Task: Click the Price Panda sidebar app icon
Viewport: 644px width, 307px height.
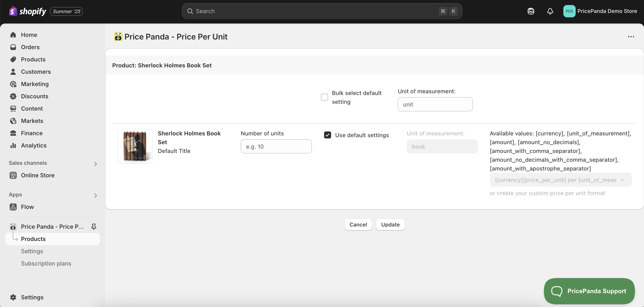Action: tap(13, 227)
